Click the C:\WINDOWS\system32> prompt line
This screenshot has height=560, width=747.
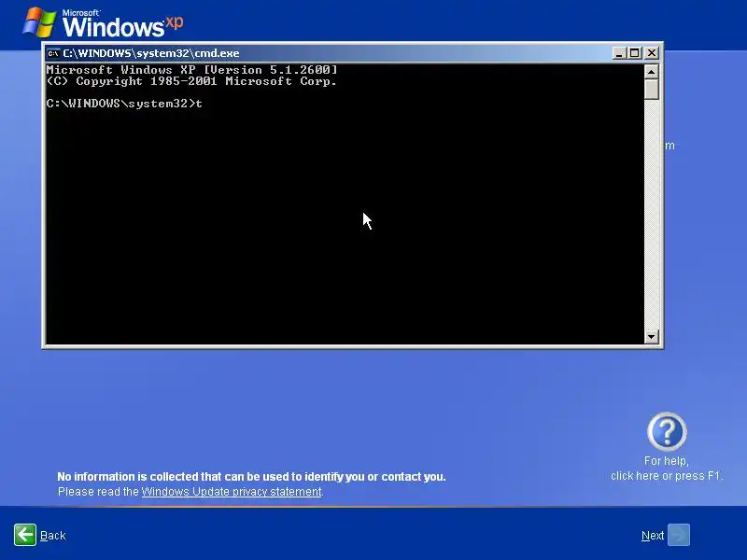pos(124,104)
